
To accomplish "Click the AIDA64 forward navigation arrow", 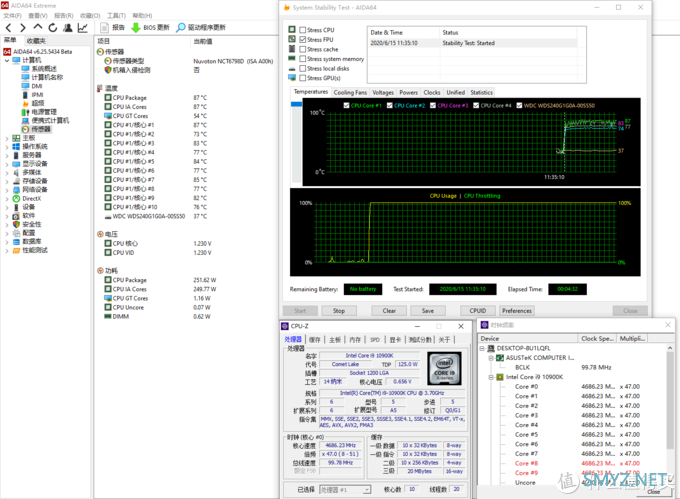I will coord(23,28).
